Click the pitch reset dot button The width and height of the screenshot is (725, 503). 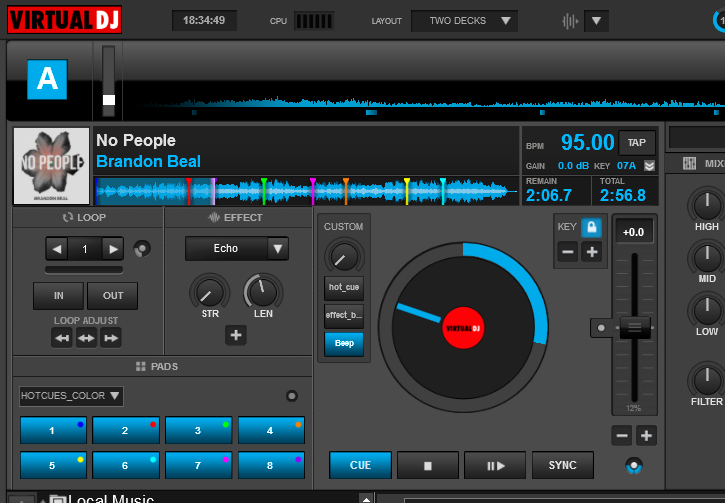tap(601, 328)
